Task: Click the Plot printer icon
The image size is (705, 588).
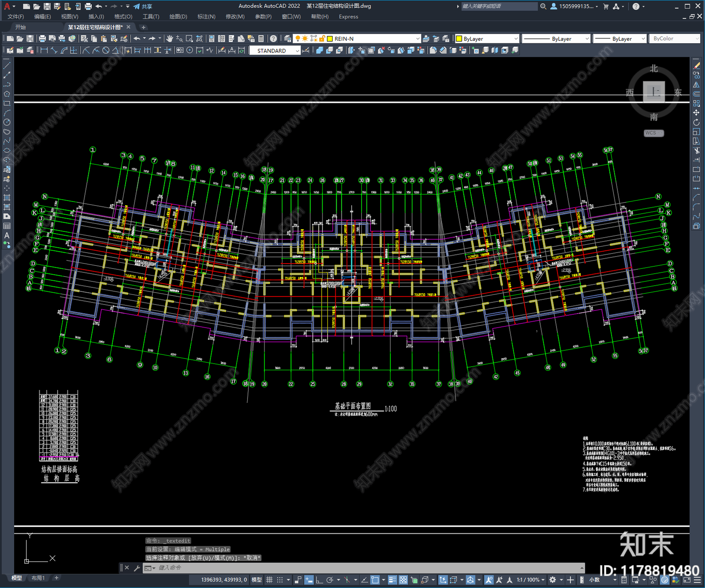Action: pos(42,39)
